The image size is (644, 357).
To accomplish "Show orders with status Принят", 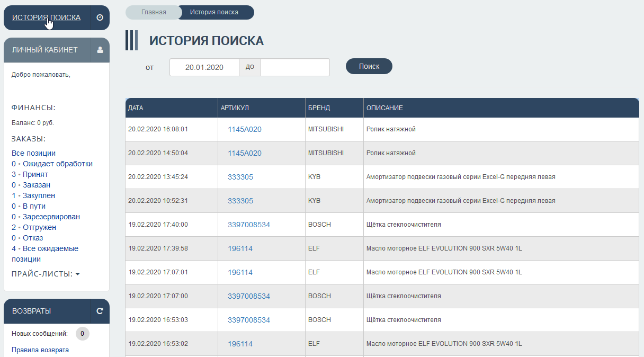I will point(35,174).
